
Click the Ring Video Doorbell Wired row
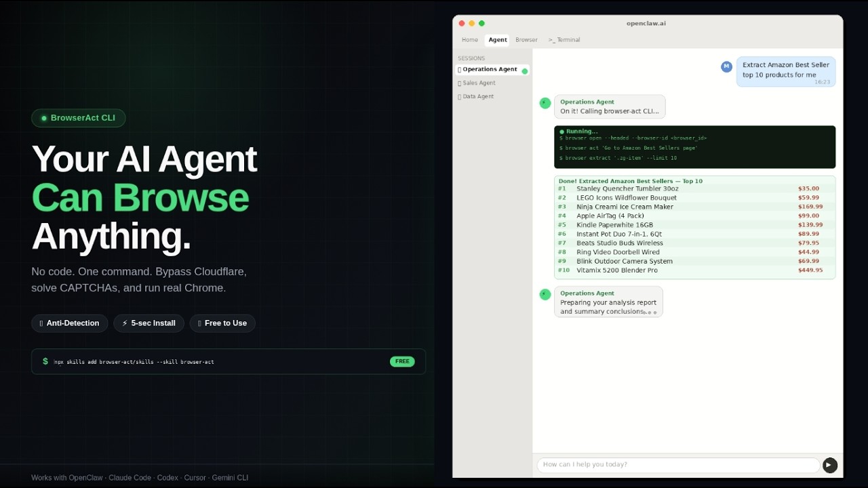(694, 252)
